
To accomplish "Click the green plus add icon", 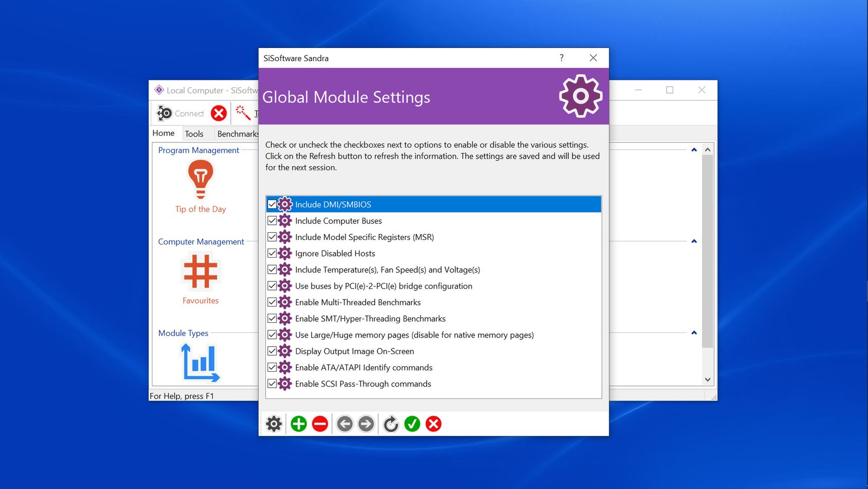I will (299, 424).
